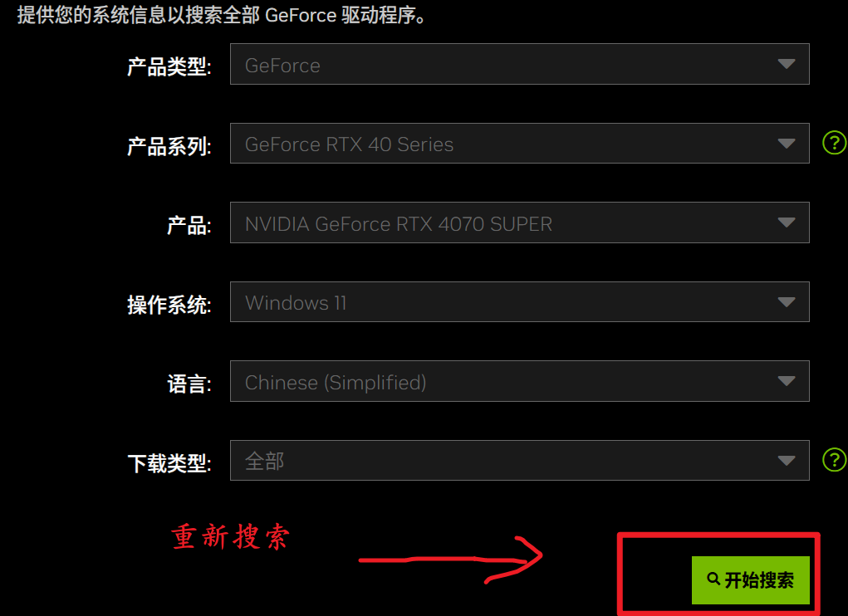Click the magnifier icon in 开始搜索 button
The height and width of the screenshot is (616, 848).
(x=713, y=579)
